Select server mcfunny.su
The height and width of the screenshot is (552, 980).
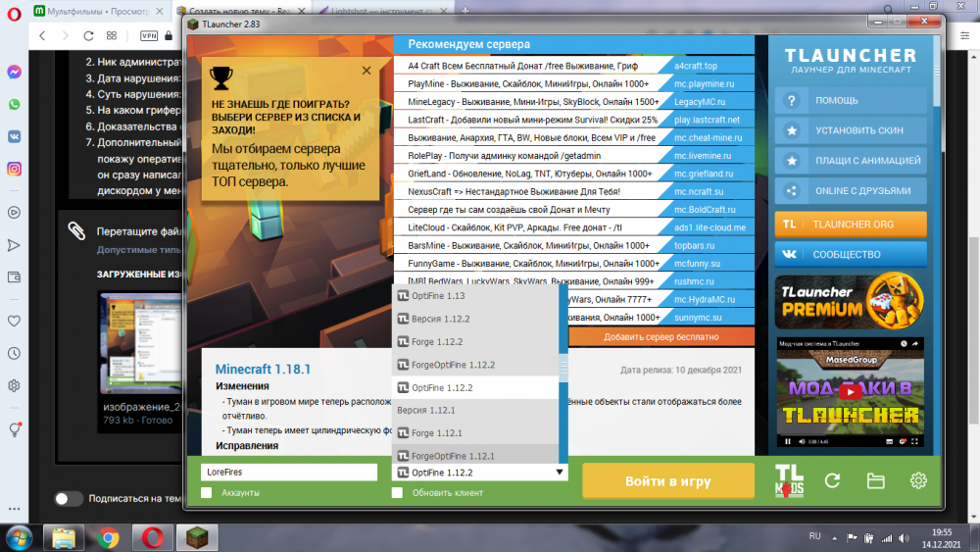(697, 264)
